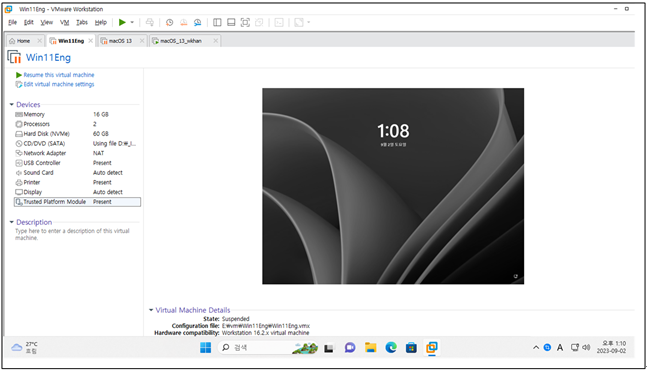Viewport: 647px width, 371px height.
Task: Select the Trusted Platform Module device
Action: 77,202
